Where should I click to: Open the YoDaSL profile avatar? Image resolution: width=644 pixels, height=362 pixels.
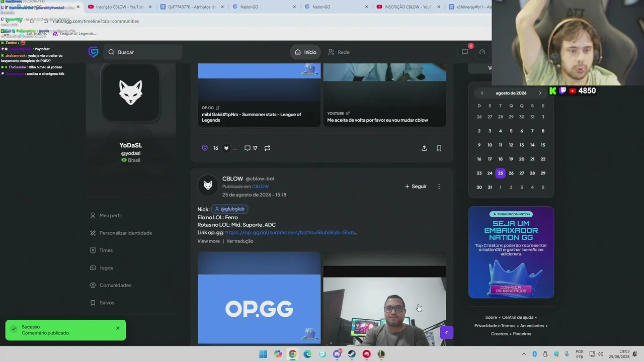point(130,93)
